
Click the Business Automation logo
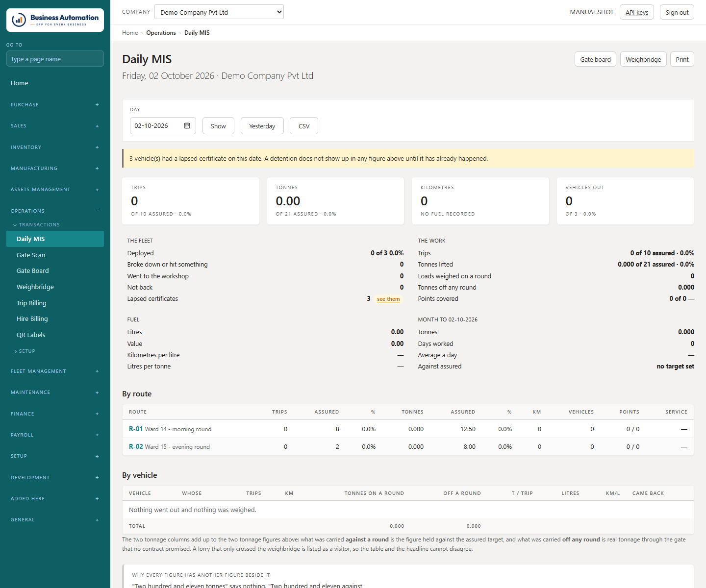(55, 20)
